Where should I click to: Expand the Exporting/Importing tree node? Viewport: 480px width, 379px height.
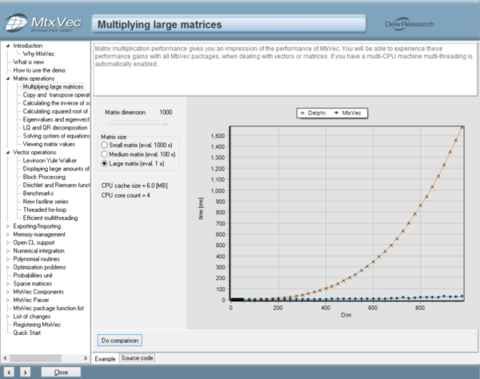point(8,226)
